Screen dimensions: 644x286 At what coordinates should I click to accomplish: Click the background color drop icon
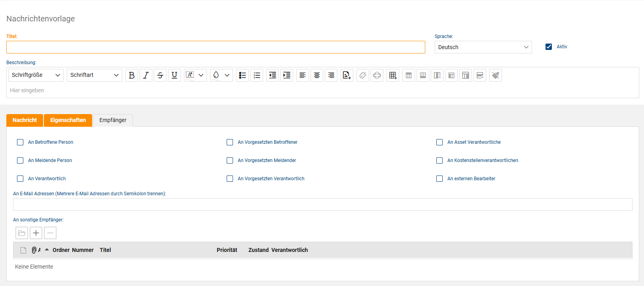pos(216,75)
